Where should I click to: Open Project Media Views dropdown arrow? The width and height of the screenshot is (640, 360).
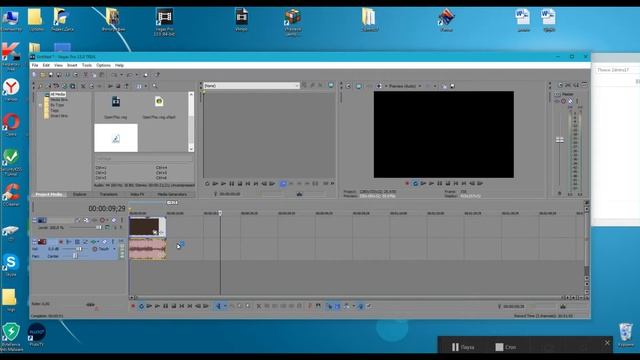point(146,86)
